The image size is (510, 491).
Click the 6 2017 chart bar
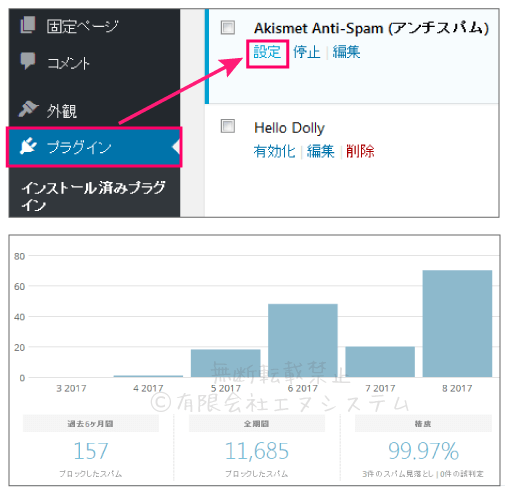(x=303, y=341)
